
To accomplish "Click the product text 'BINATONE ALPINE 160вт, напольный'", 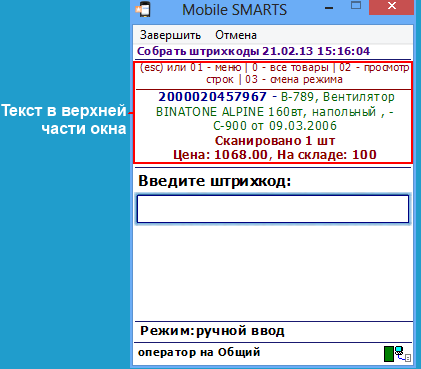I will tap(266, 112).
